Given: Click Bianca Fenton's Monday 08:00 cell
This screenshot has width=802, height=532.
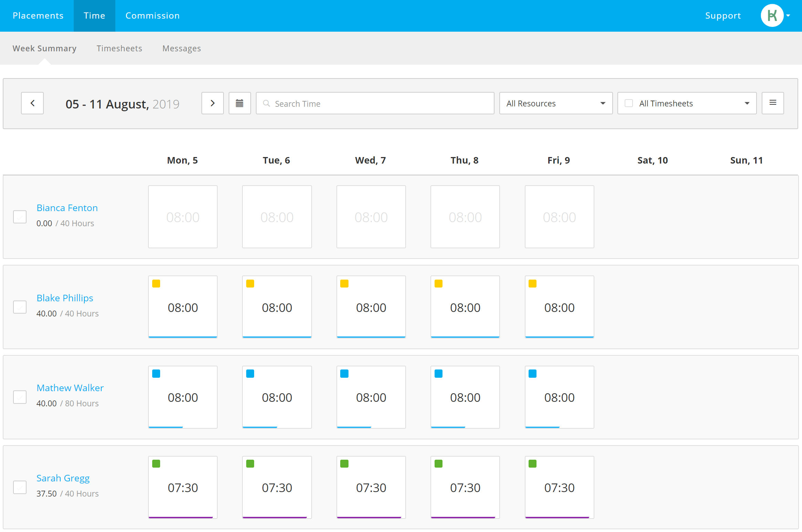Looking at the screenshot, I should point(183,217).
